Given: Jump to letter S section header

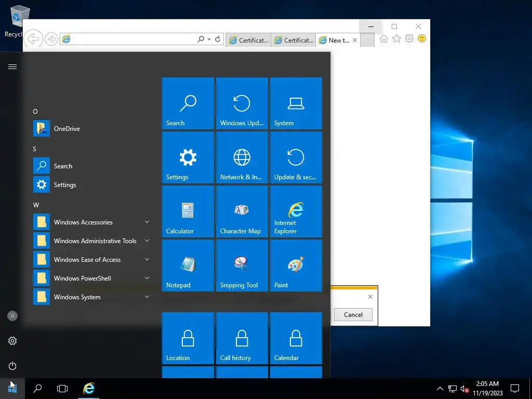Looking at the screenshot, I should (34, 149).
